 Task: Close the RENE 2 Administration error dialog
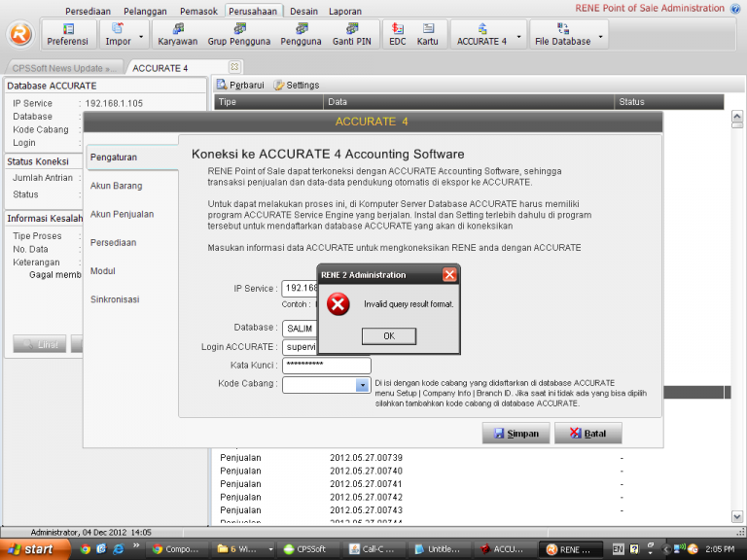449,275
